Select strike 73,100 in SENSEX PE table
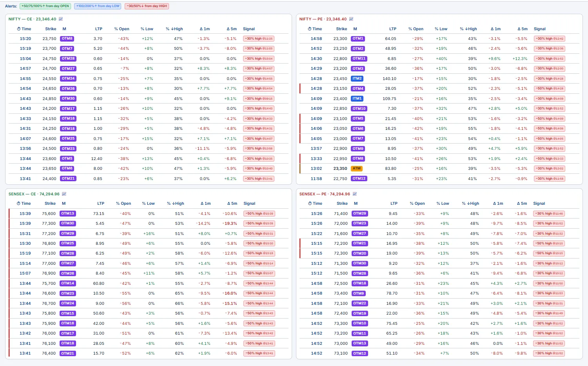This screenshot has height=366, width=588. click(x=341, y=353)
